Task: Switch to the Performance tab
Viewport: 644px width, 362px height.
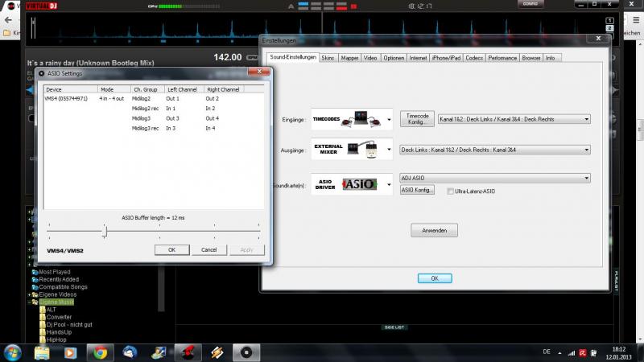Action: tap(502, 58)
